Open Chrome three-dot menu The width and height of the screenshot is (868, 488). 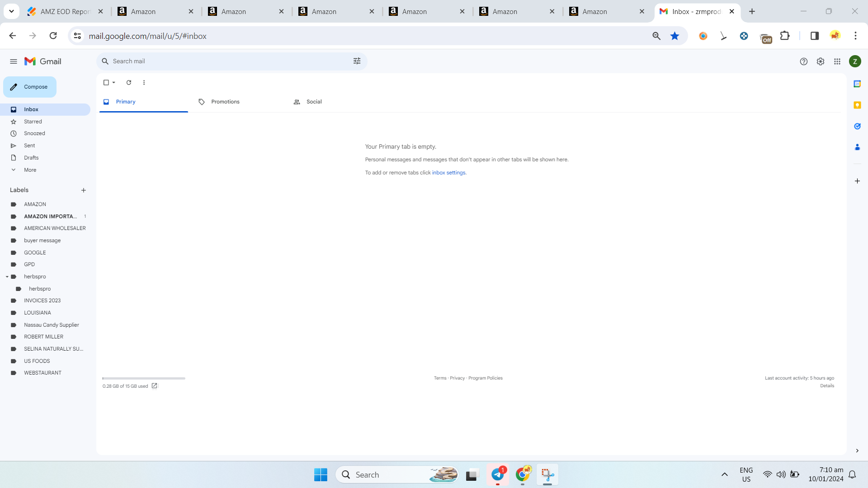tap(855, 36)
